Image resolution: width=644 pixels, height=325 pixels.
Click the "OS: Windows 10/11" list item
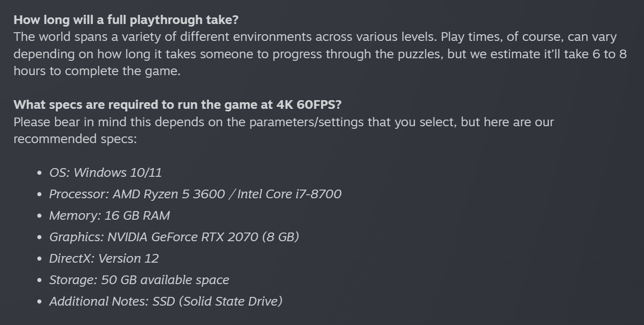tap(105, 173)
